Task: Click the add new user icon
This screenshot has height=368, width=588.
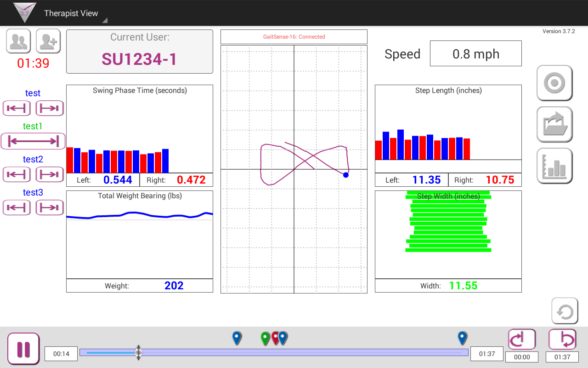Action: point(48,41)
